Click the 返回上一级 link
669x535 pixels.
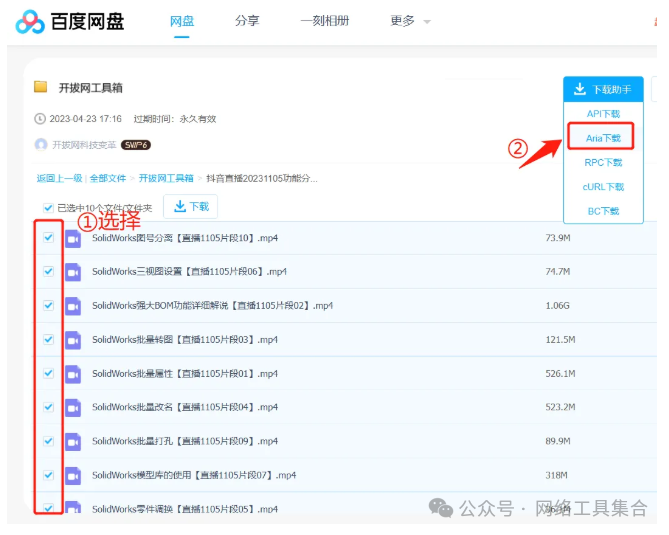coord(59,178)
